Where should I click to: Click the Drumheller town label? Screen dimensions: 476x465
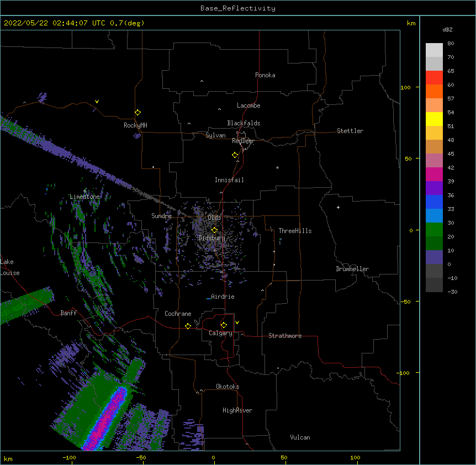point(352,269)
